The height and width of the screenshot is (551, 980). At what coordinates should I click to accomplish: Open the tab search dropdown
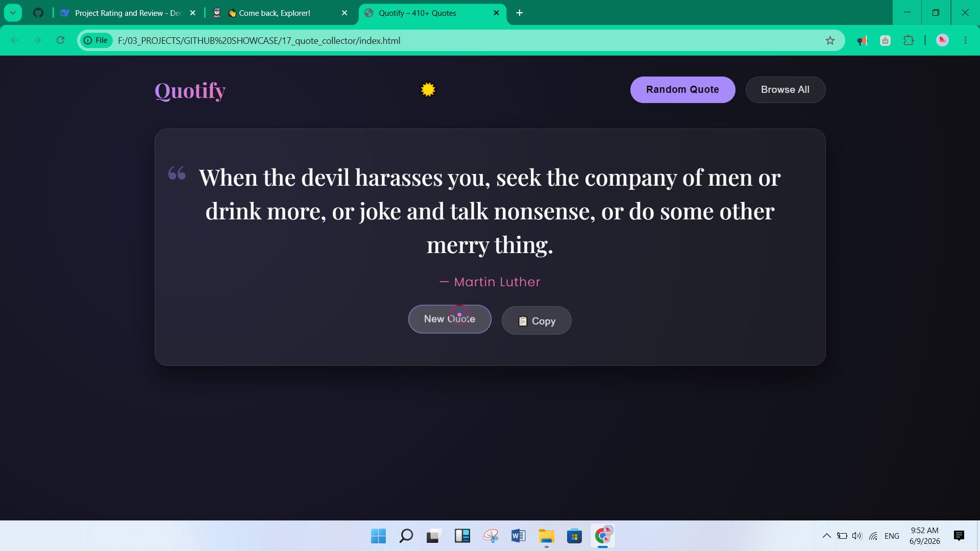(x=13, y=13)
